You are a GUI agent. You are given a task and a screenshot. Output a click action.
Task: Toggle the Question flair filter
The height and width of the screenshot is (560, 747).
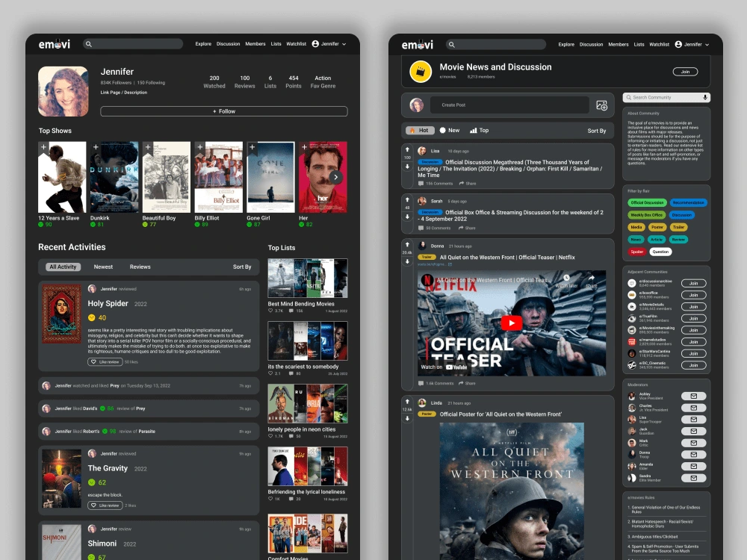[x=661, y=252]
